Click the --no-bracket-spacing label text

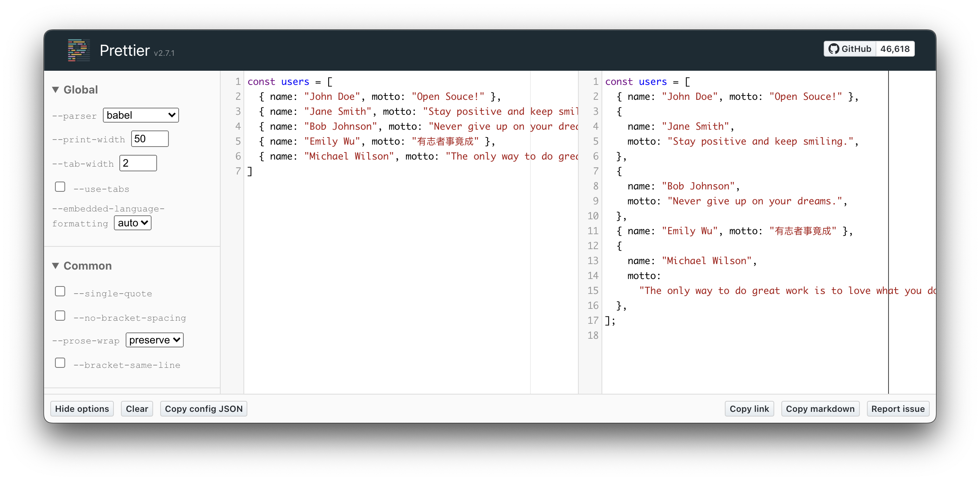(x=130, y=318)
